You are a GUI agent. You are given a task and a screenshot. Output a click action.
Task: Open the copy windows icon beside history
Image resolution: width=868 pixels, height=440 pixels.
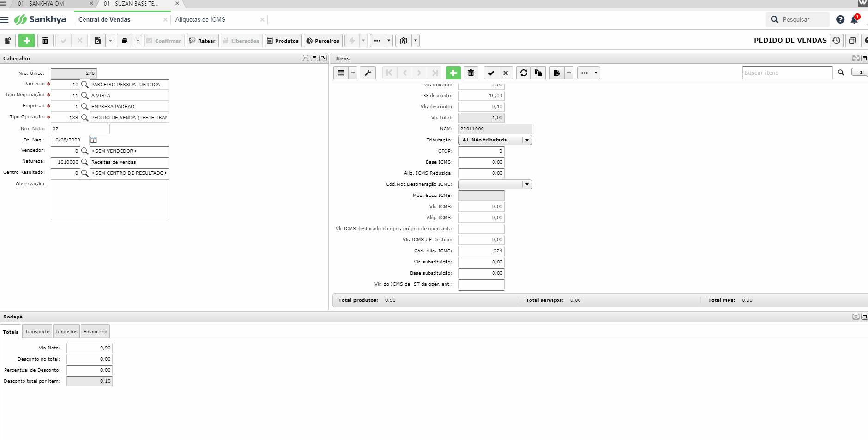852,41
